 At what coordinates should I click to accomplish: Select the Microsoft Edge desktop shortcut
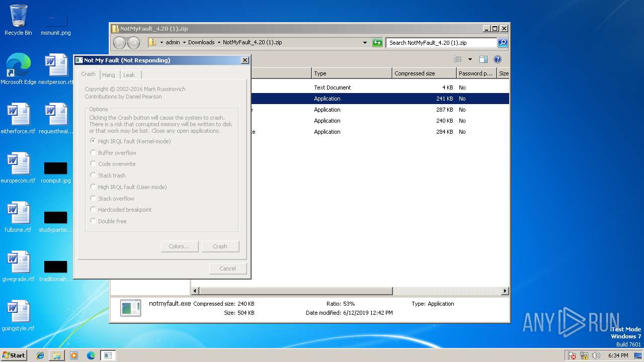[19, 69]
